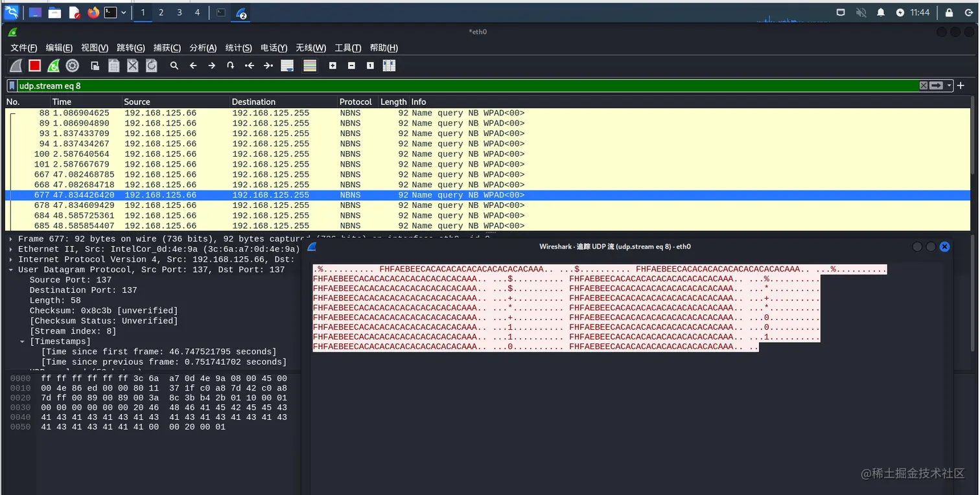Select packet number 88 row
The image size is (980, 495).
tap(489, 113)
